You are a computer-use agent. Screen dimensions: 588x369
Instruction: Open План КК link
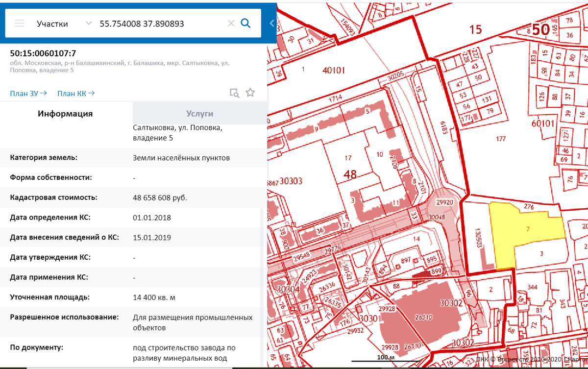pos(76,93)
